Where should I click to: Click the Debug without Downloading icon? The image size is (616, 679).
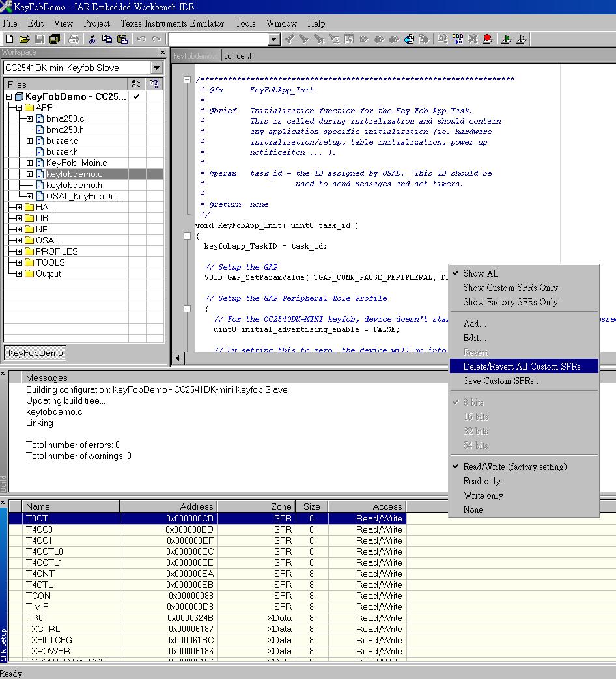pyautogui.click(x=521, y=40)
